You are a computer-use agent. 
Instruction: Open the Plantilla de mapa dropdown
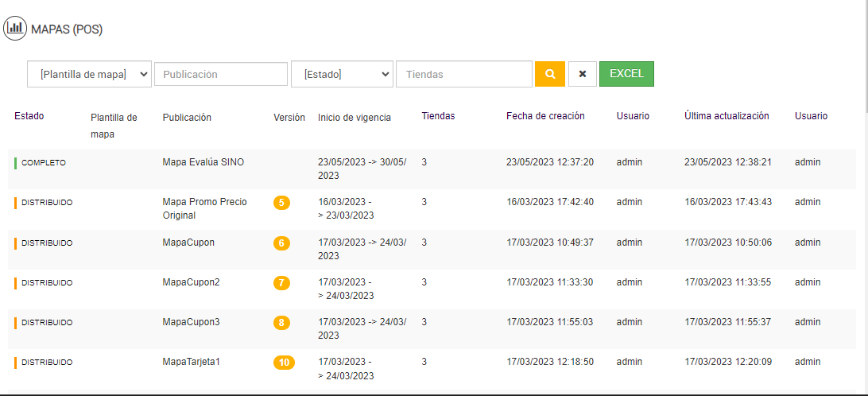89,74
